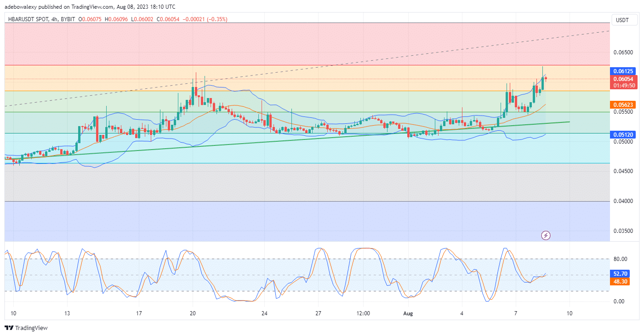Viewport: 644px width, 336px height.
Task: Click the 01:49:50 candle countdown timer
Action: (623, 85)
